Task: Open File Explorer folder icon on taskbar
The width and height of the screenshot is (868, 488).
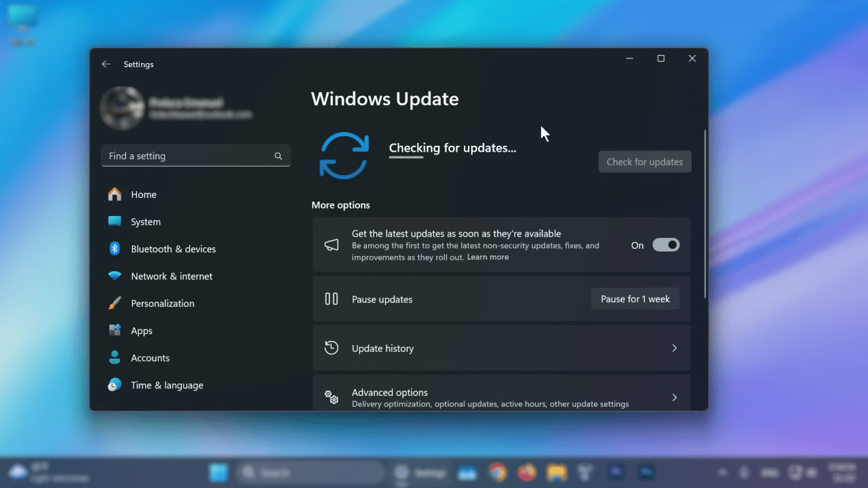Action: click(x=556, y=472)
